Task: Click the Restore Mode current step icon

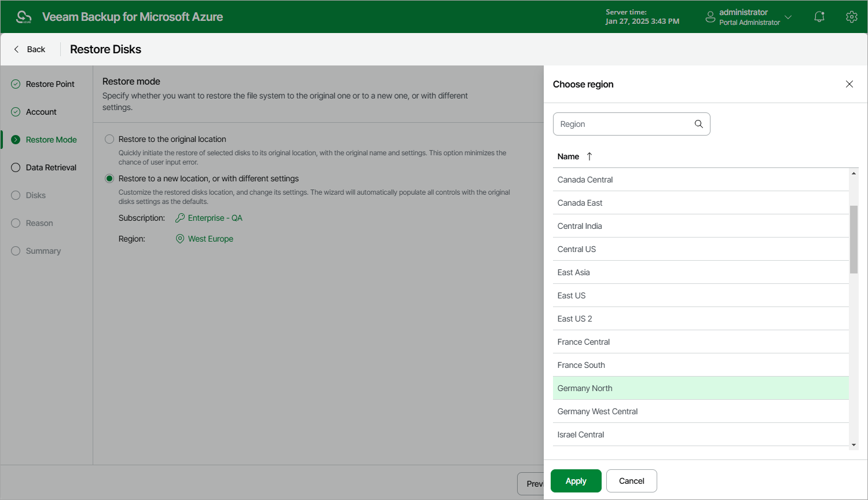Action: pos(16,140)
